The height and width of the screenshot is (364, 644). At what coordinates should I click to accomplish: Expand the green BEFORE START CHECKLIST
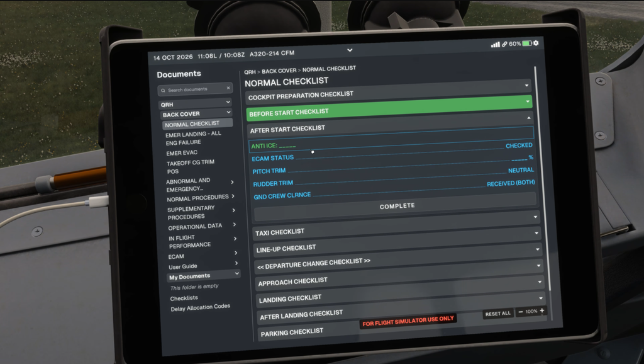tap(389, 108)
